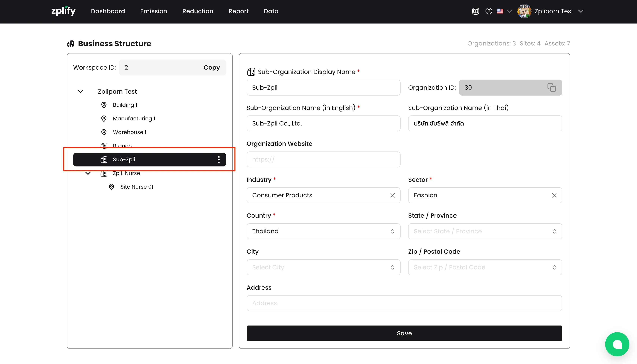Collapse the Zpli-Nurse organization node
Viewport: 637px width, 364px height.
88,173
